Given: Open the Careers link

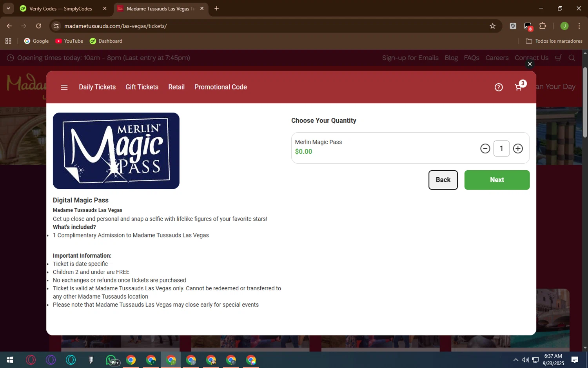Looking at the screenshot, I should pyautogui.click(x=497, y=58).
